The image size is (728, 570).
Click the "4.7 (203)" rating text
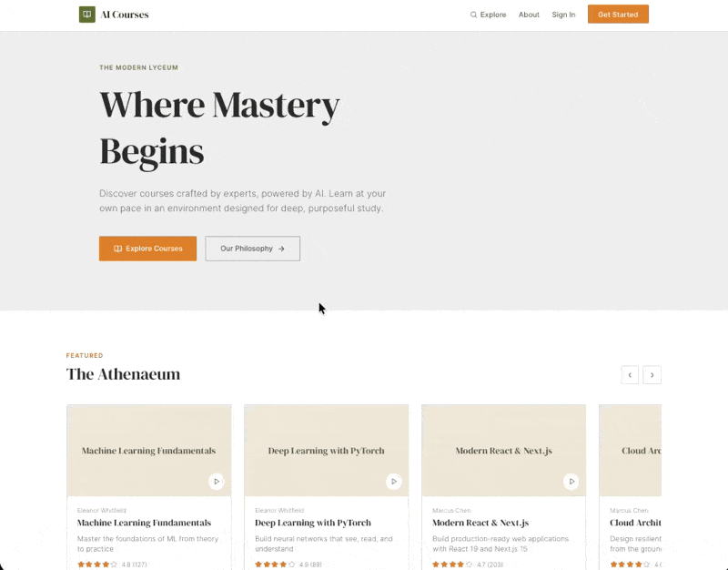tap(490, 565)
